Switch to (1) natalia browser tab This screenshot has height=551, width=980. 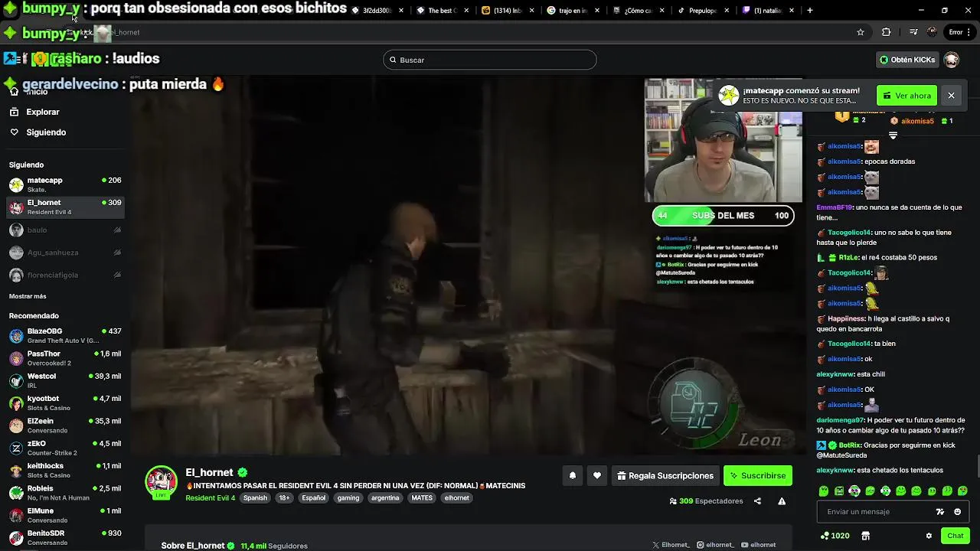pos(768,10)
